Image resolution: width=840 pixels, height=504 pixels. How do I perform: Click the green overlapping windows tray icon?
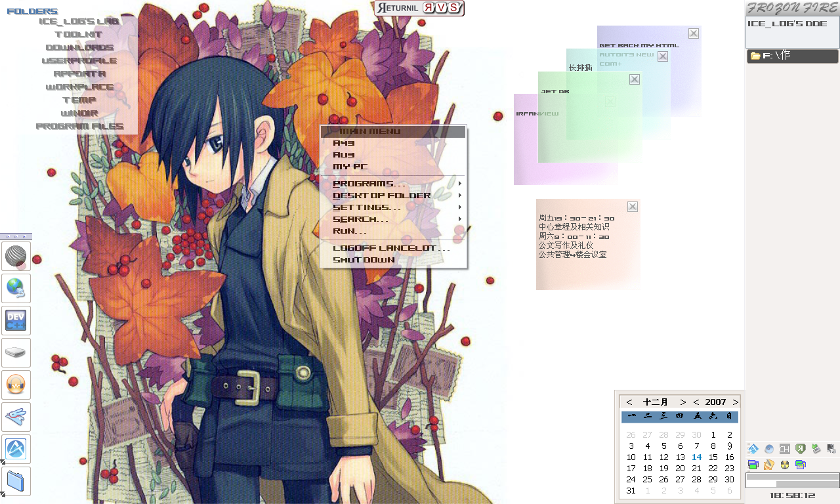click(x=753, y=465)
